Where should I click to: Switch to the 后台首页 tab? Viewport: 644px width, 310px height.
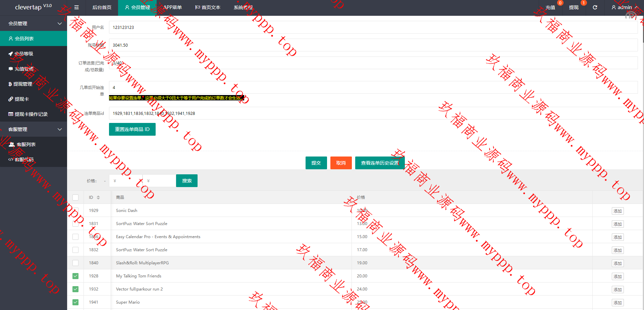tap(102, 7)
